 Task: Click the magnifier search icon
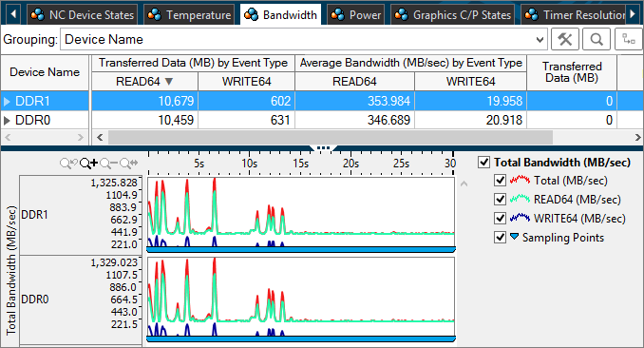click(x=597, y=40)
